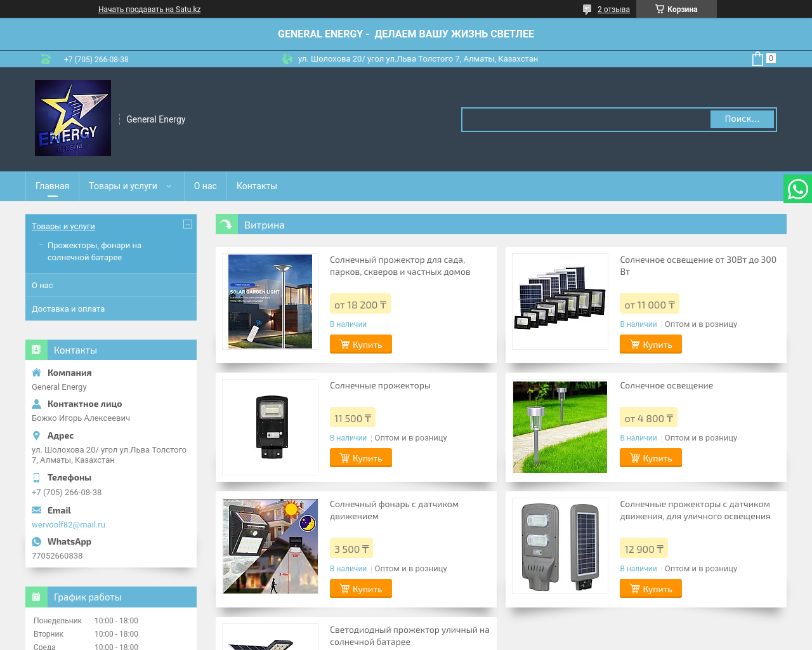The image size is (812, 650).
Task: Open the WhatsApp chat floating icon
Action: 798,189
